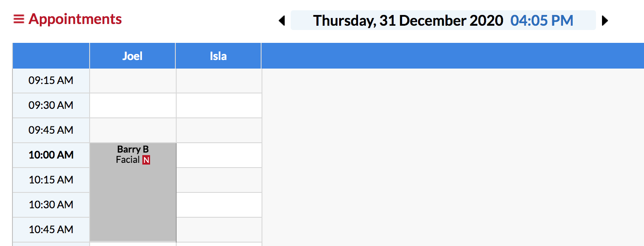Click the 04:05 PM current time

(x=542, y=21)
